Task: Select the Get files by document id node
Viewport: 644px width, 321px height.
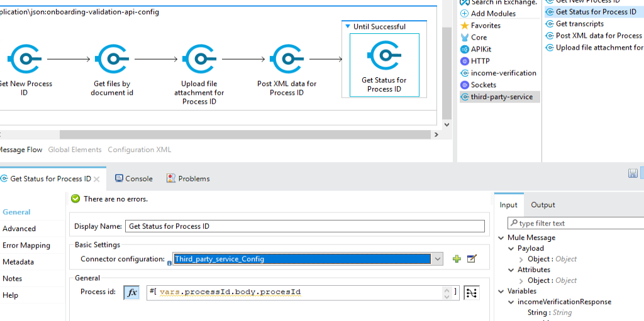Action: click(x=112, y=60)
